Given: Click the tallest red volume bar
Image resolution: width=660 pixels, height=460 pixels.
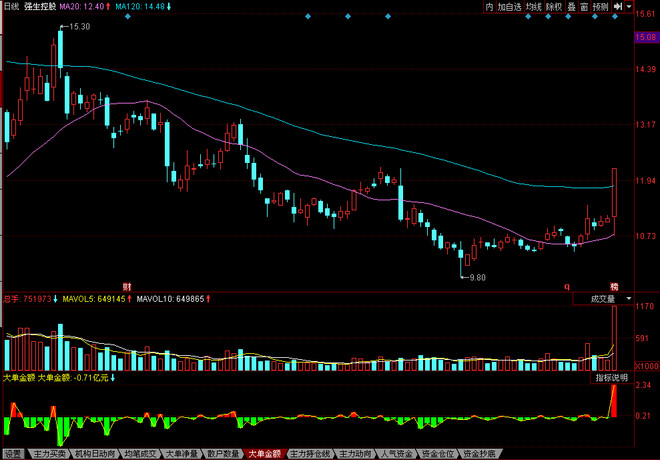Looking at the screenshot, I should (x=614, y=338).
